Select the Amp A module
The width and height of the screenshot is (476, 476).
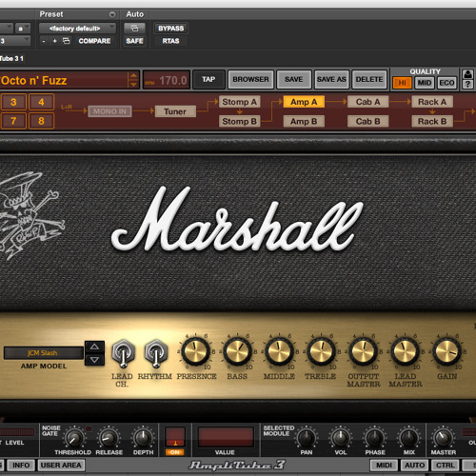pyautogui.click(x=304, y=102)
